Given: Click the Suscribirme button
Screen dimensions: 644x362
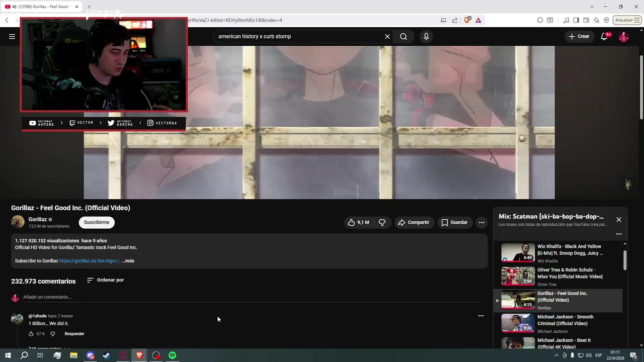Looking at the screenshot, I should tap(97, 222).
